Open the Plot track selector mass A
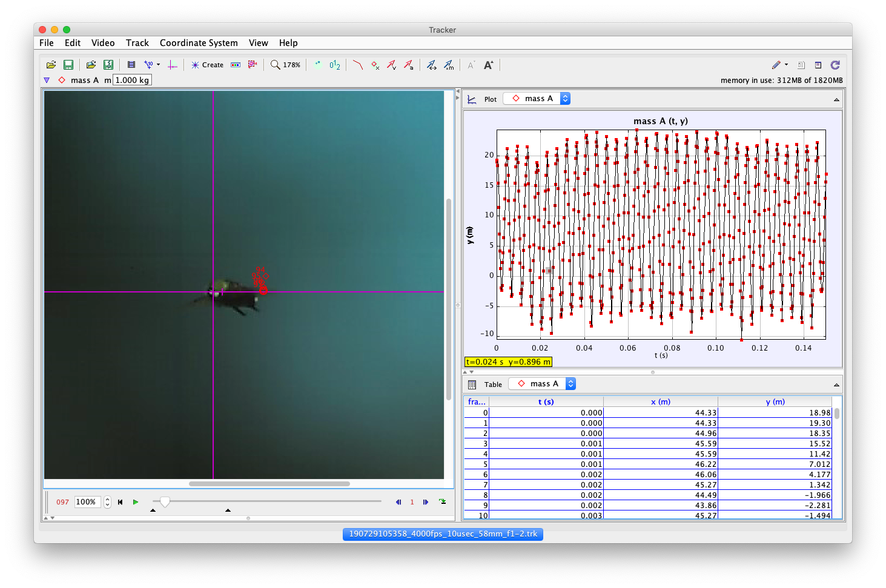Viewport: 886px width, 588px height. [x=537, y=99]
